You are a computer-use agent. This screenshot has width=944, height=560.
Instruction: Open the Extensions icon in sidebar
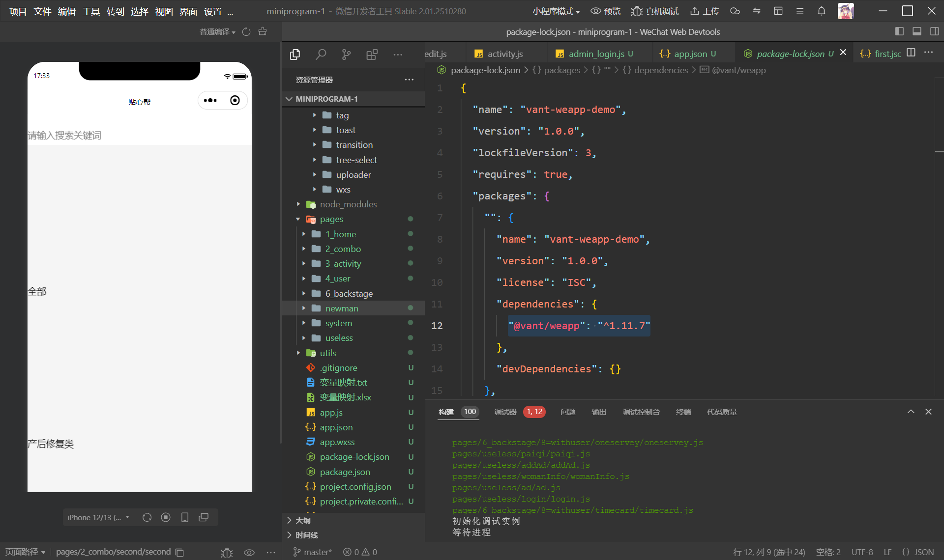tap(372, 55)
